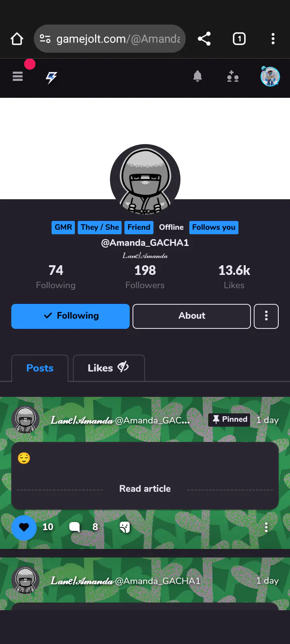Switch to the Posts tab
This screenshot has height=644, width=290.
click(x=40, y=368)
